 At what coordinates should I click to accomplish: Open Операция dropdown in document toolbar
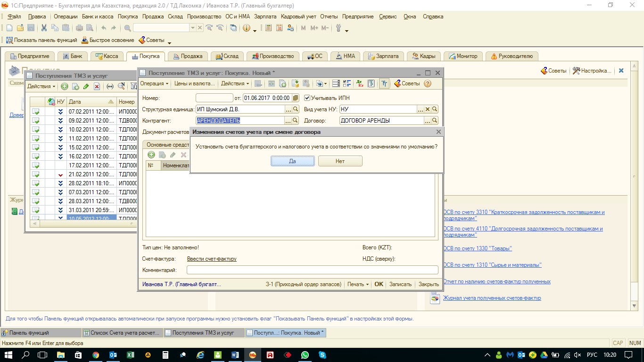click(x=154, y=83)
